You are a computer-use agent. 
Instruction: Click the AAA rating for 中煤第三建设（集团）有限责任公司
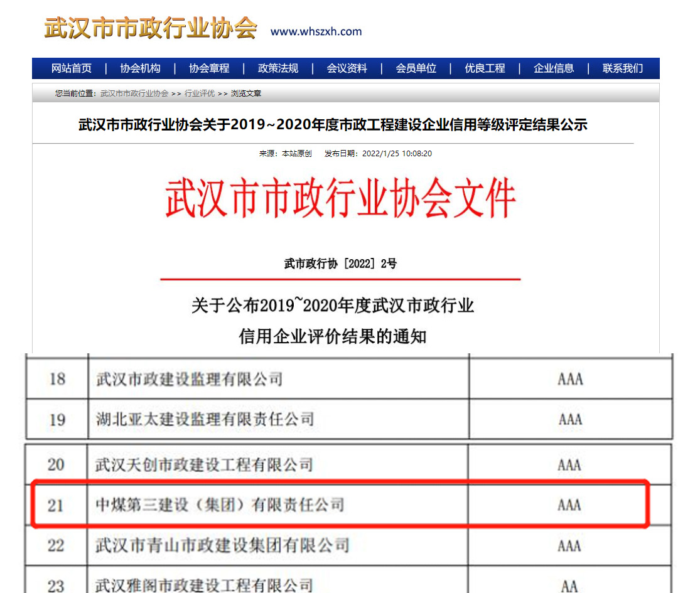569,506
